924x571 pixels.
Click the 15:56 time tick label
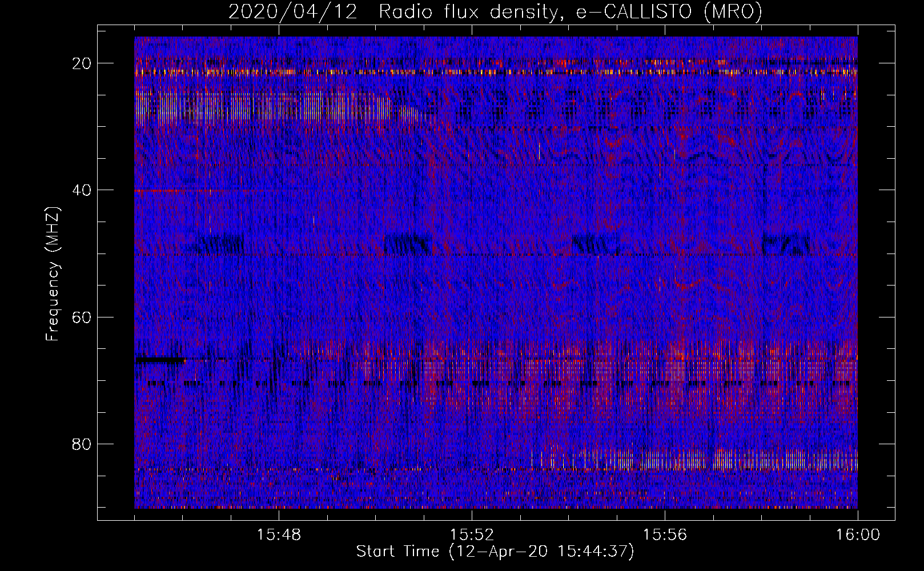coord(665,535)
